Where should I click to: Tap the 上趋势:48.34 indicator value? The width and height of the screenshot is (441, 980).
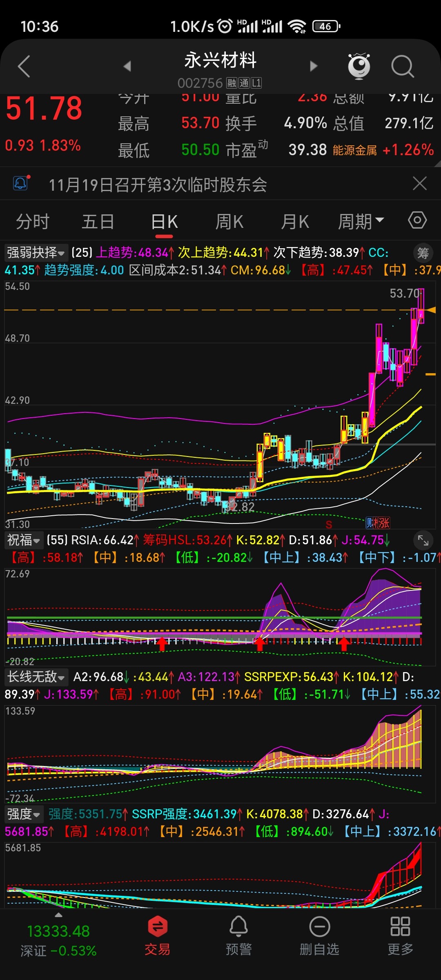[x=135, y=252]
